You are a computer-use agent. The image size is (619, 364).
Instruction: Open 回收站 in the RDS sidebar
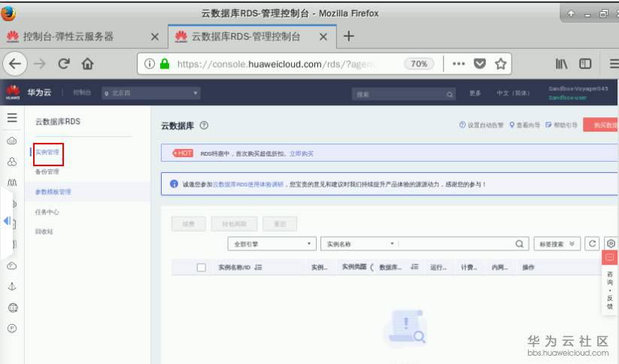click(x=44, y=232)
